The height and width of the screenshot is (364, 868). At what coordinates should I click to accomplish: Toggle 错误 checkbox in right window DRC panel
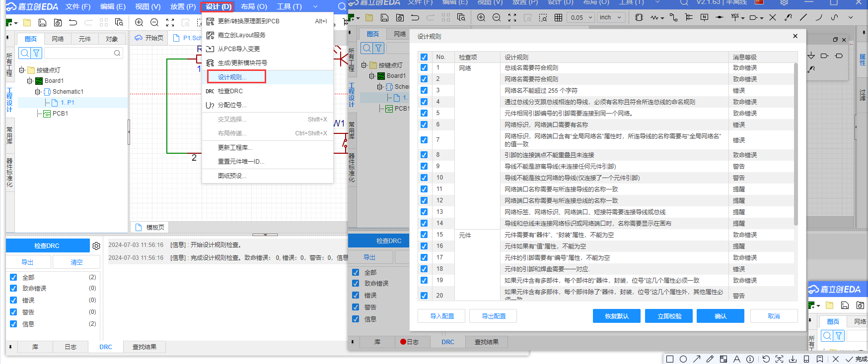[356, 295]
